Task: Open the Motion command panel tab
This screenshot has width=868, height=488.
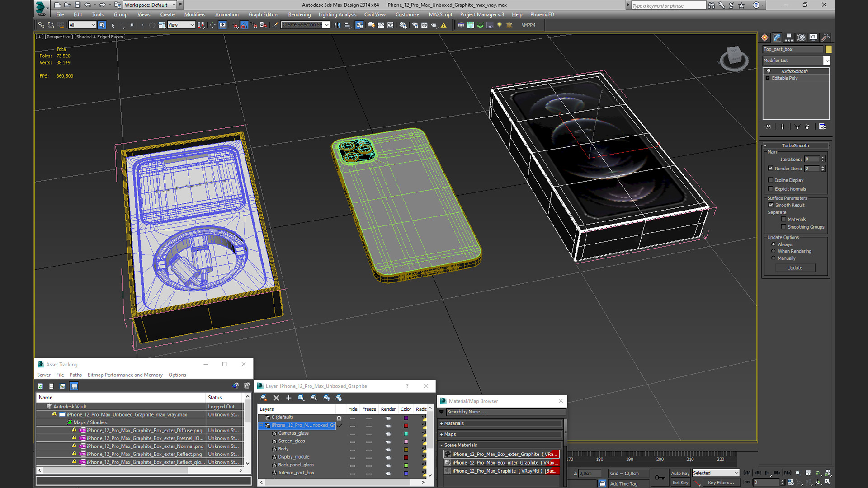Action: pos(801,38)
